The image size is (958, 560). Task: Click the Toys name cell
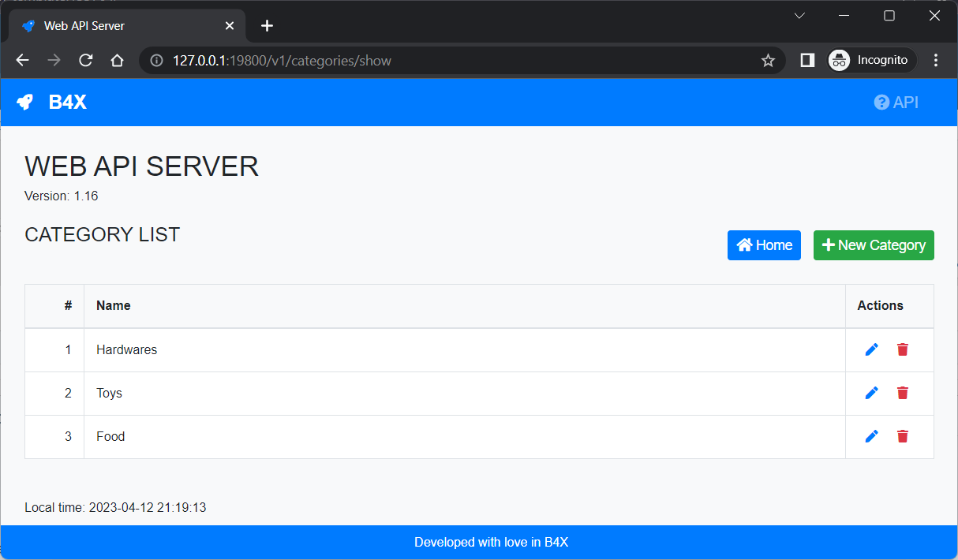(x=465, y=394)
